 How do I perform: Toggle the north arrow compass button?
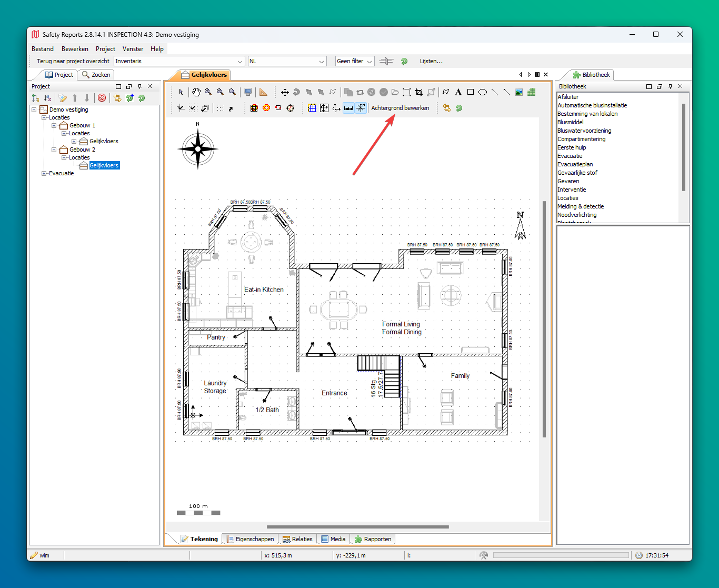point(361,108)
